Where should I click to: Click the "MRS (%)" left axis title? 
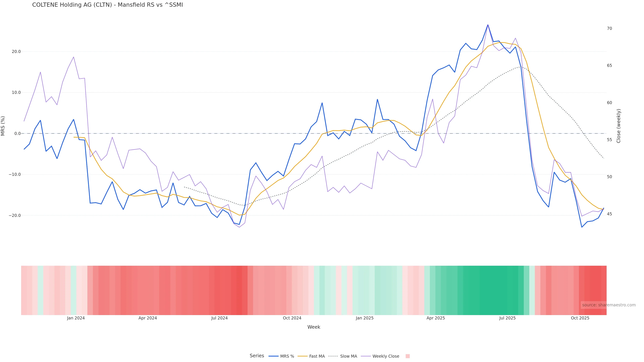(3, 126)
